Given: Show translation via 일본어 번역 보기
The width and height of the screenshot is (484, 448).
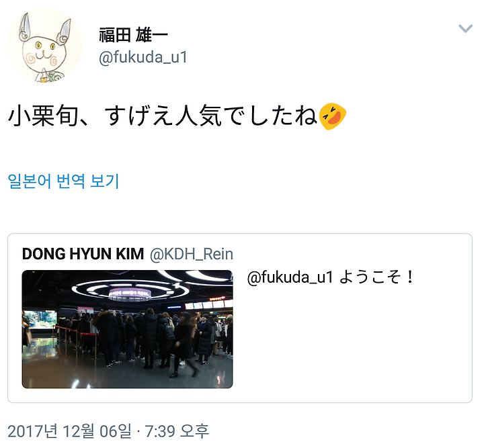Looking at the screenshot, I should [x=63, y=181].
